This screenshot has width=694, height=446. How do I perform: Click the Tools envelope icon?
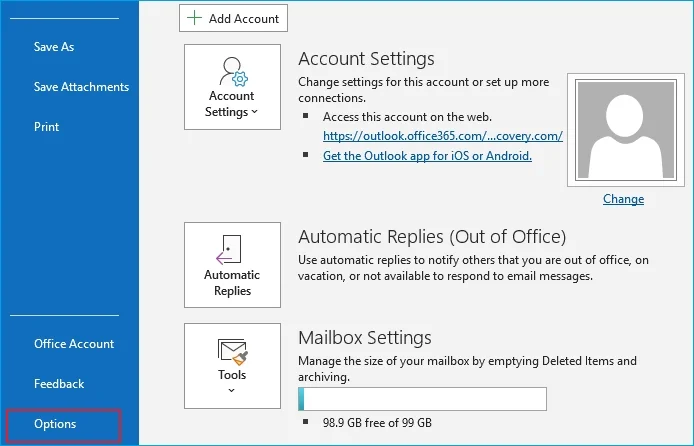click(x=232, y=351)
